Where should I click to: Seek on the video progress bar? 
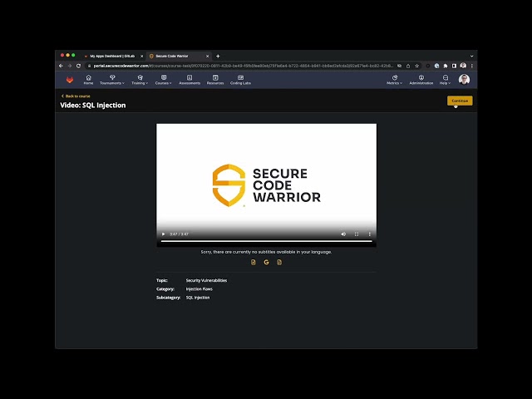(266, 241)
